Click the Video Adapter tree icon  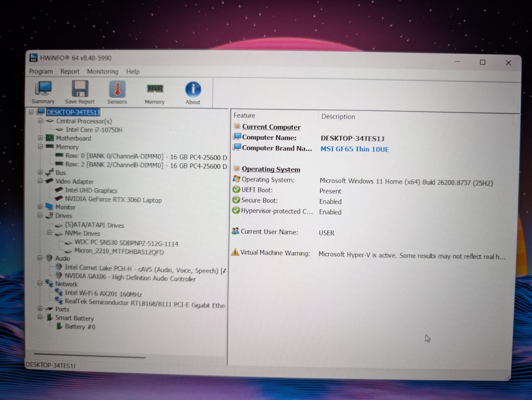pos(50,181)
